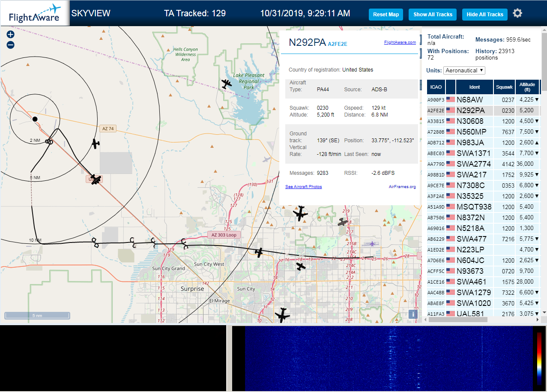Click the FlightAware logo

[x=34, y=13]
